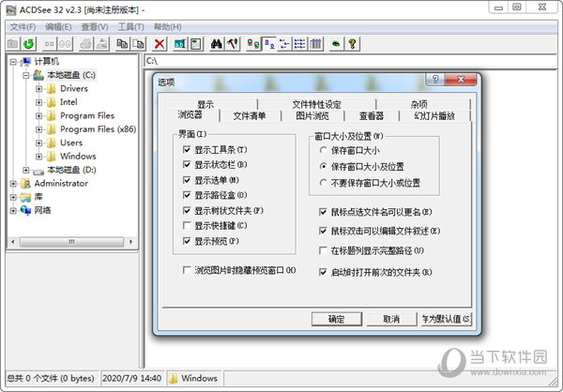Click the 取消 button
The width and height of the screenshot is (563, 392).
[x=391, y=319]
